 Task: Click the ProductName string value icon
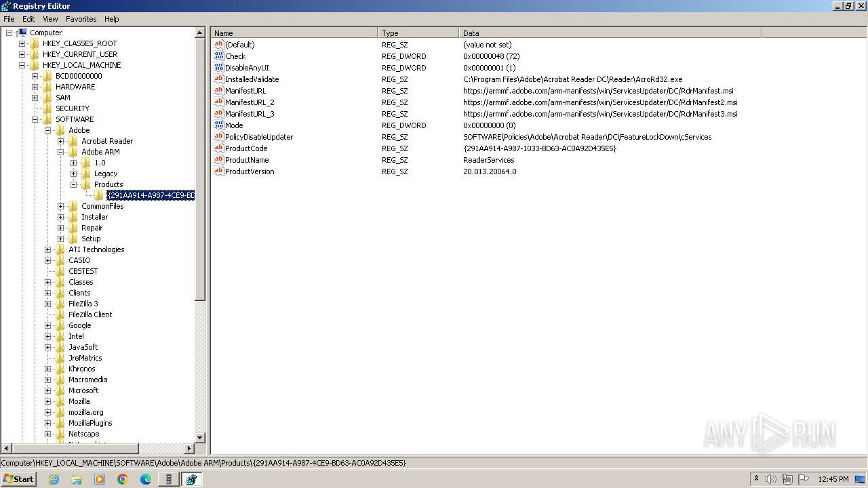(218, 159)
